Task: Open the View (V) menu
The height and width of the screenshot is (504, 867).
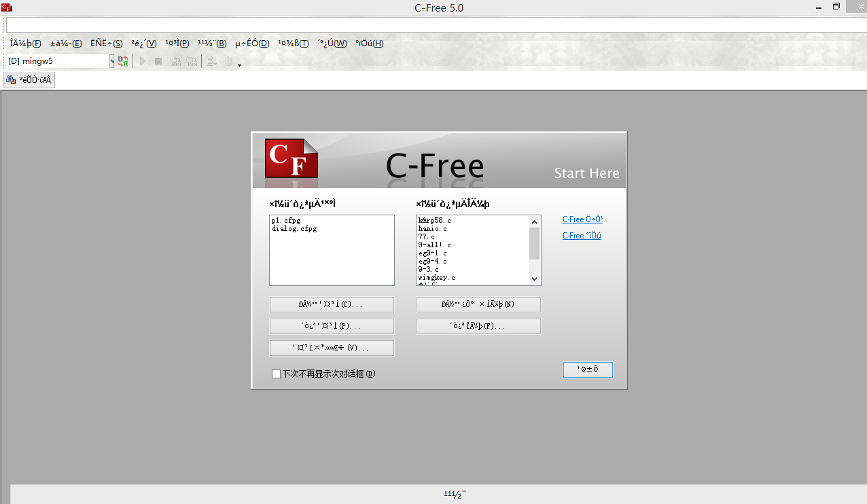Action: tap(144, 43)
